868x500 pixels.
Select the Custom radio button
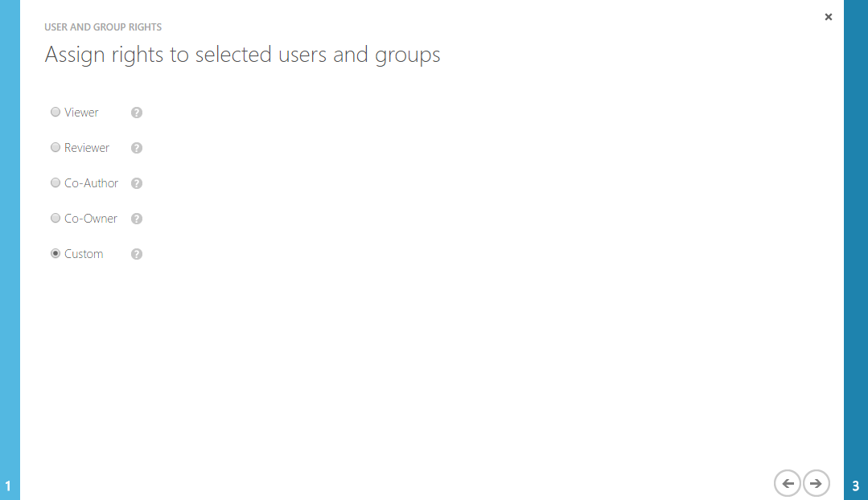click(x=56, y=254)
